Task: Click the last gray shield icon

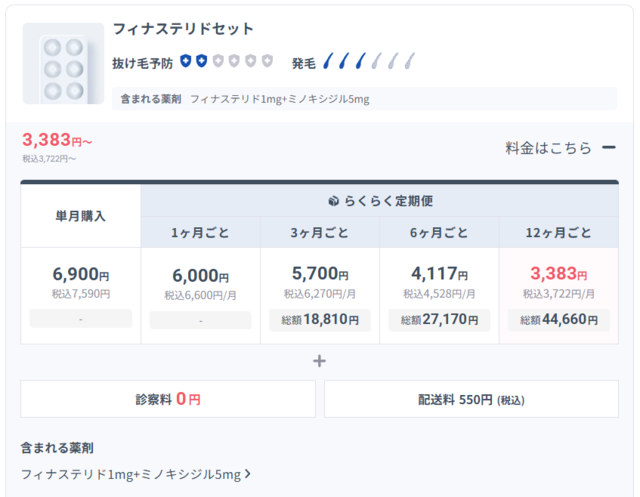Action: (267, 62)
